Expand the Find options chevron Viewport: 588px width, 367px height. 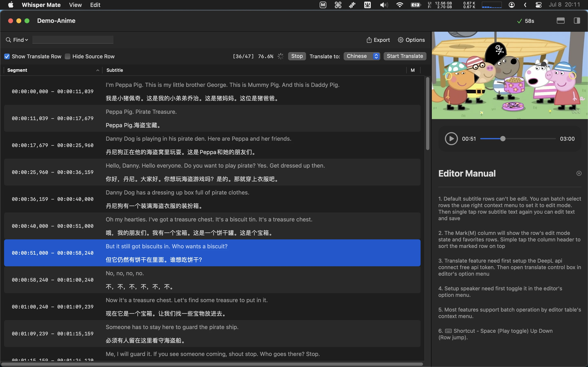tap(26, 40)
